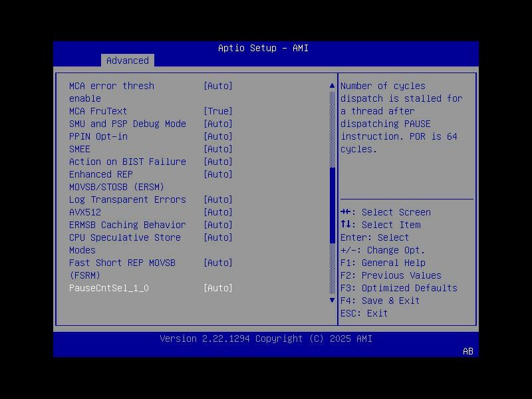The height and width of the screenshot is (399, 532).
Task: Click the scrollbar up arrow
Action: (332, 86)
